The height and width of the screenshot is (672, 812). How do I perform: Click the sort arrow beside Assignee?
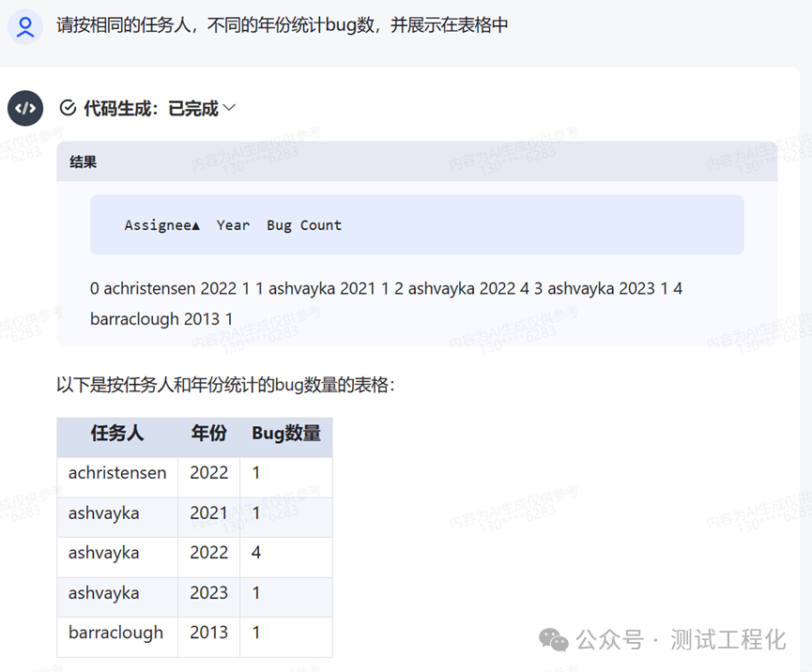coord(195,225)
